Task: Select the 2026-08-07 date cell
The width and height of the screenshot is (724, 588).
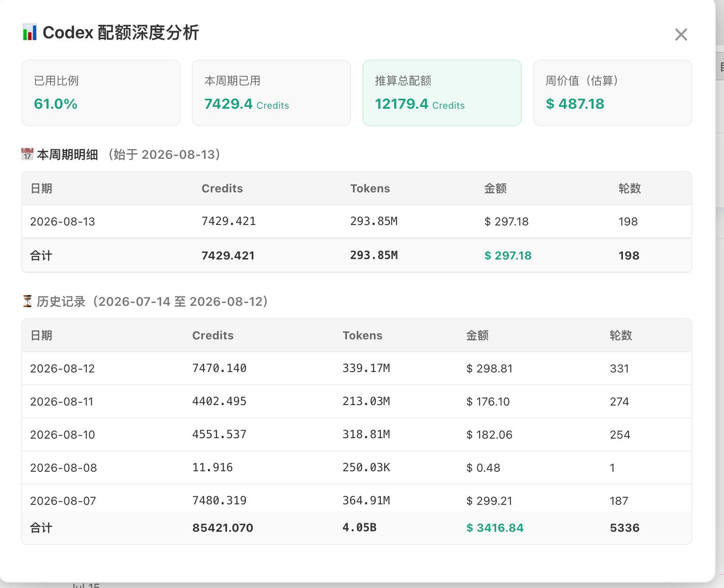Action: click(63, 501)
